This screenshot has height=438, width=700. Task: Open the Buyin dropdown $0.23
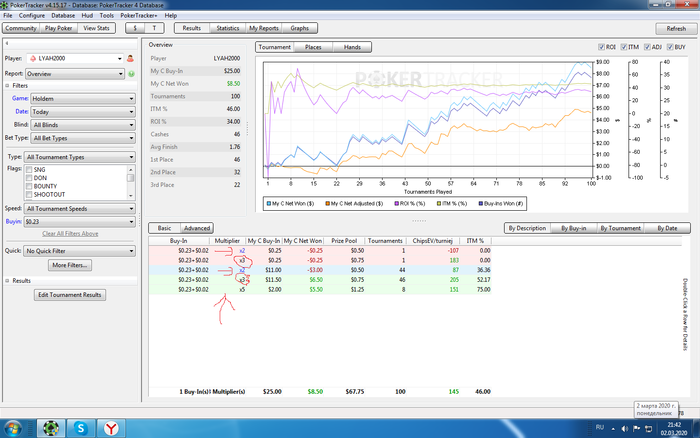[79, 221]
